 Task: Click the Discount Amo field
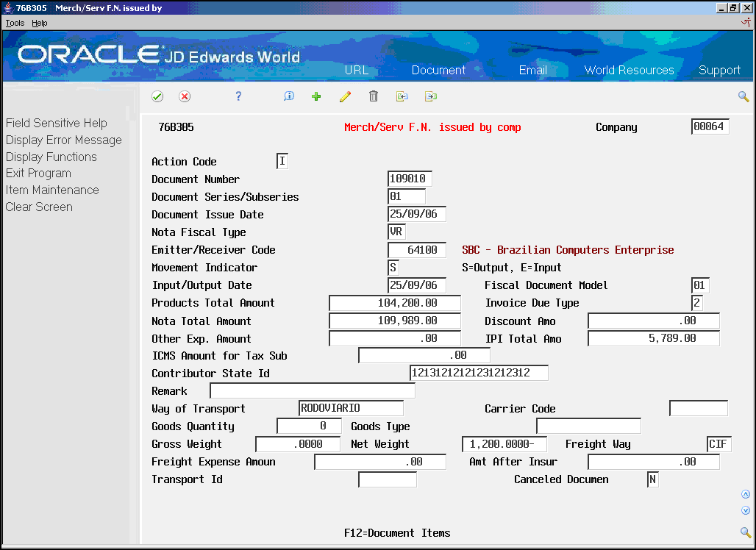pyautogui.click(x=653, y=321)
